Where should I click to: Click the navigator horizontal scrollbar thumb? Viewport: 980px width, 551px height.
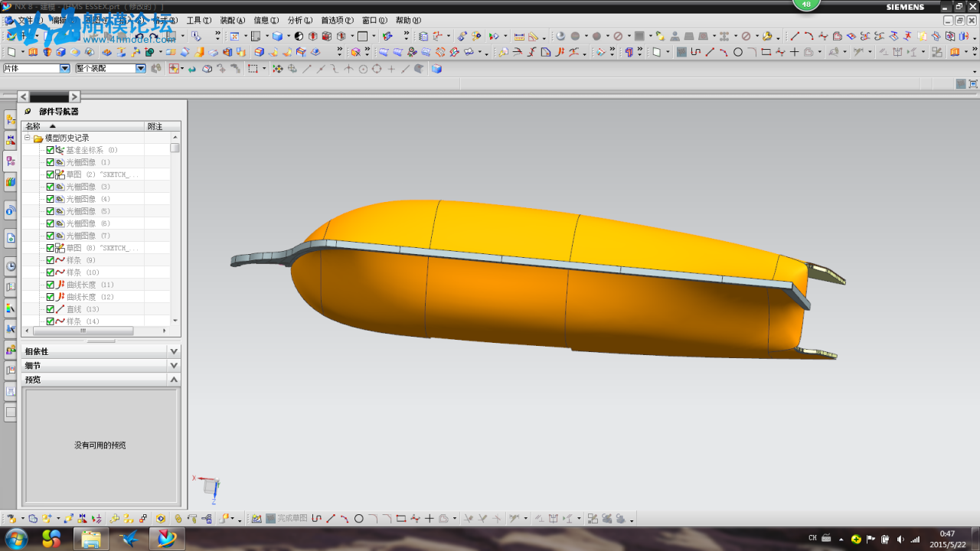(82, 331)
